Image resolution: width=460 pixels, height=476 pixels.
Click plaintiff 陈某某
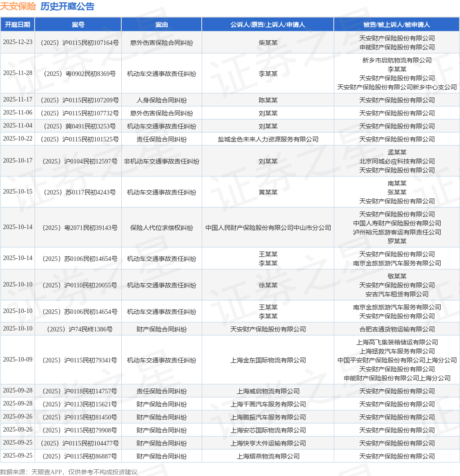[268, 100]
